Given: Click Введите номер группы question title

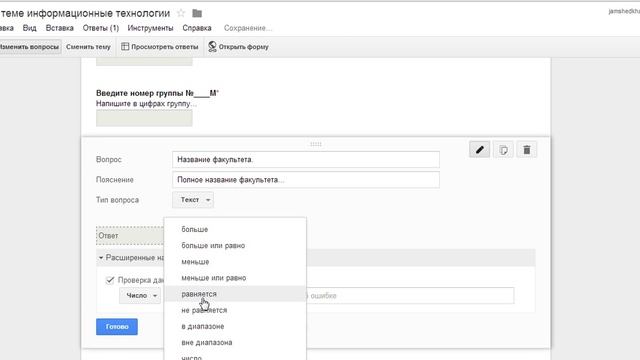Looking at the screenshot, I should click(x=158, y=93).
